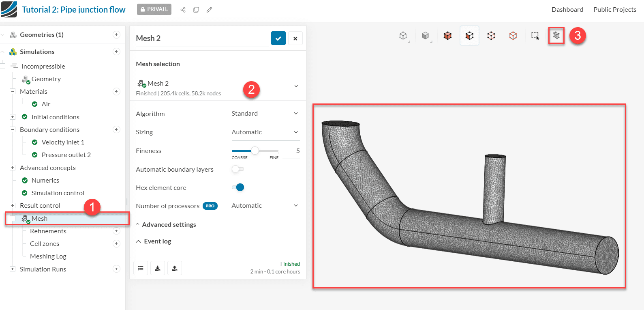
Task: Enable Automatic boundary layers toggle
Action: point(238,169)
